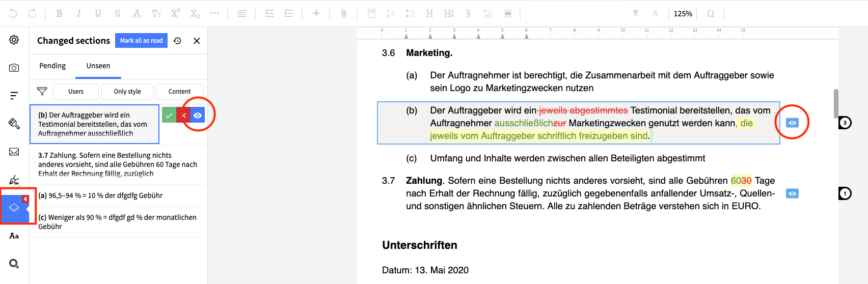The height and width of the screenshot is (284, 868).
Task: Toggle the eye beside section 3.7 Zahlung
Action: coord(792,193)
